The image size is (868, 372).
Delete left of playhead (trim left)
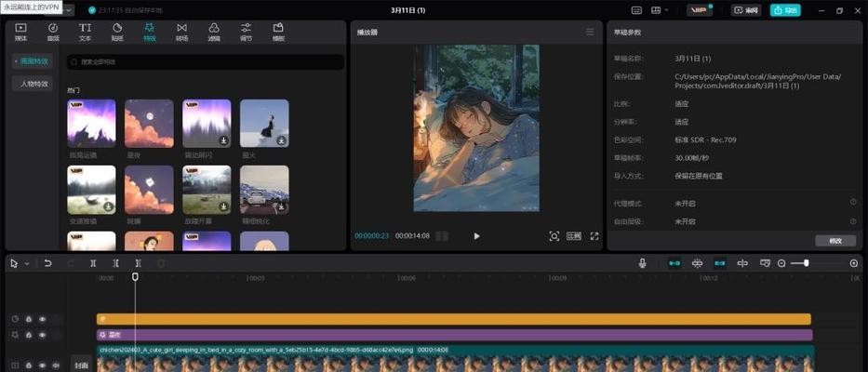tap(115, 263)
